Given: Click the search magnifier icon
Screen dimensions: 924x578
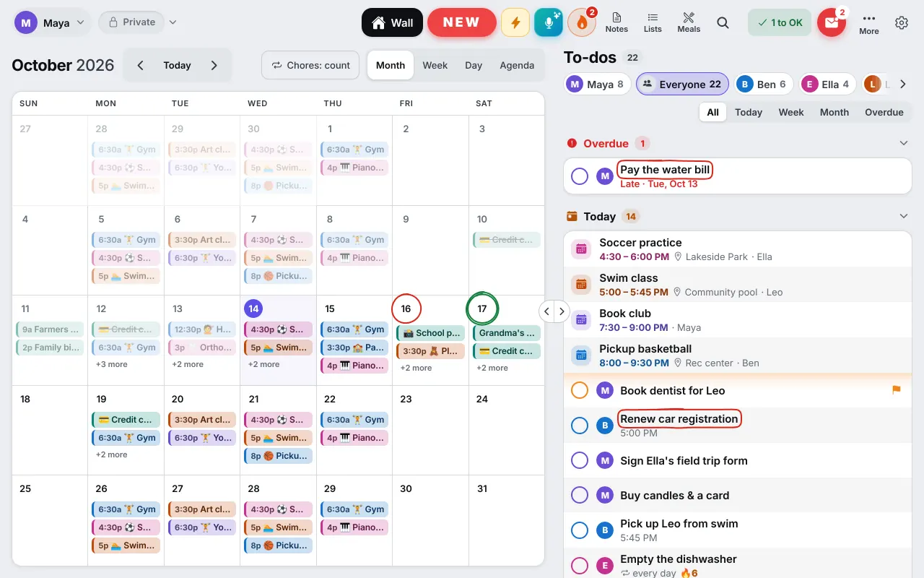Looking at the screenshot, I should point(723,22).
